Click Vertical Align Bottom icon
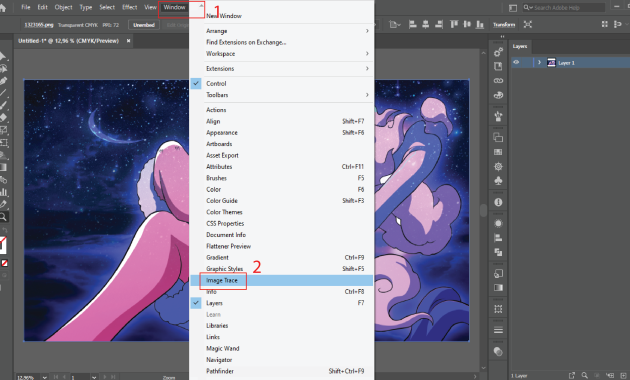This screenshot has height=380, width=630. click(x=480, y=25)
